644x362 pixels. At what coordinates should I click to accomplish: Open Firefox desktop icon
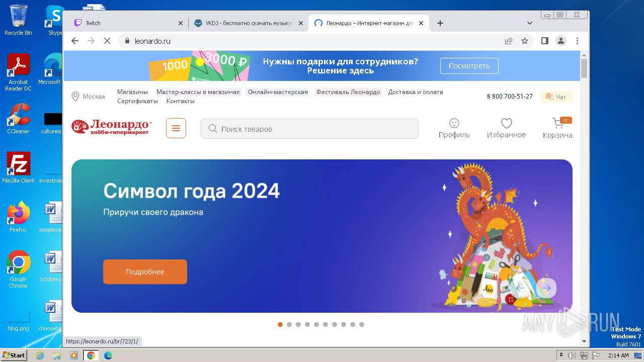(x=18, y=217)
